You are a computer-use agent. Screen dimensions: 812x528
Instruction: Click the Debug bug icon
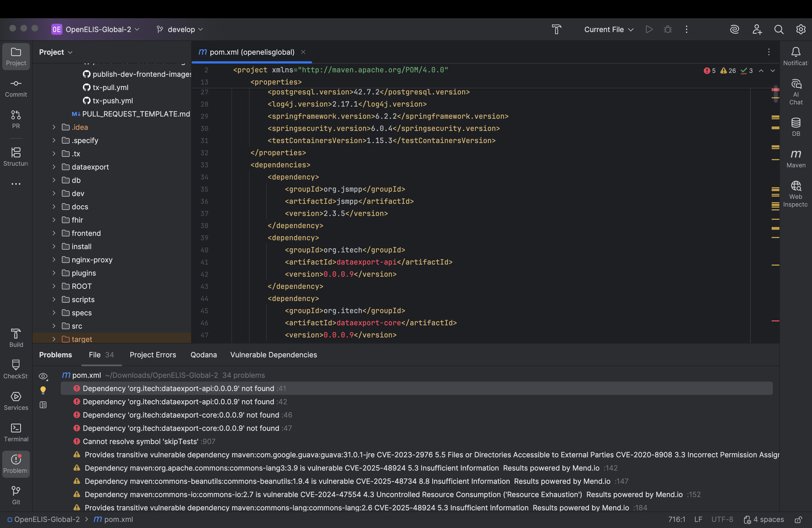[668, 29]
